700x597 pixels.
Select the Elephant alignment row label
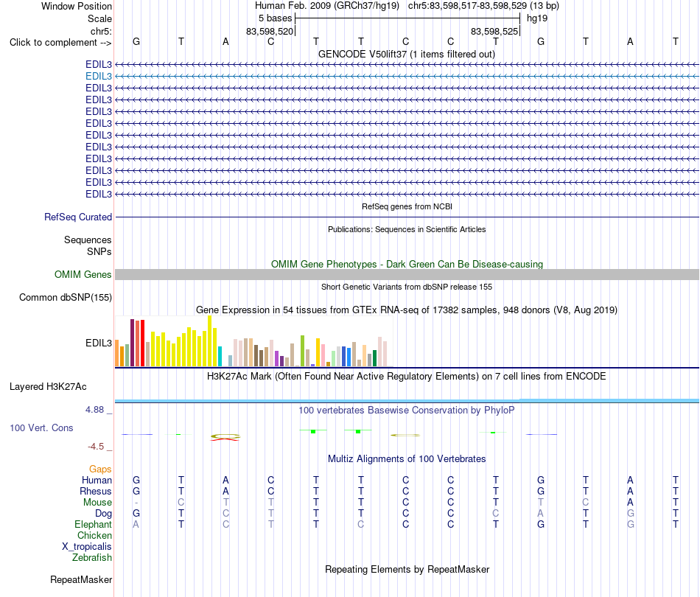93,524
